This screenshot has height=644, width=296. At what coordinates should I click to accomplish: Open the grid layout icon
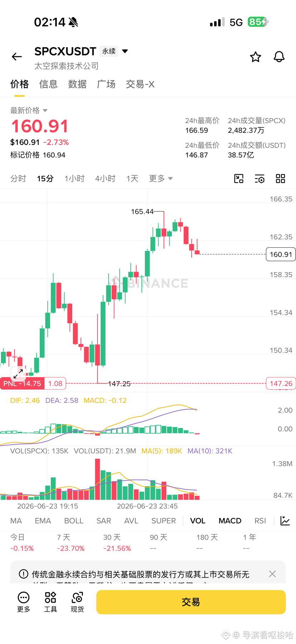coord(281,179)
